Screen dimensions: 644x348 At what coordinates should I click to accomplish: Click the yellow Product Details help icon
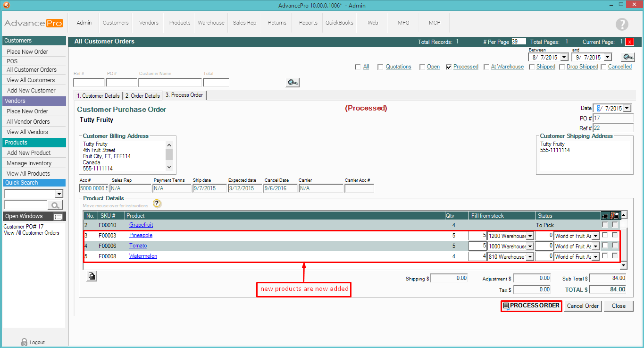pos(157,204)
